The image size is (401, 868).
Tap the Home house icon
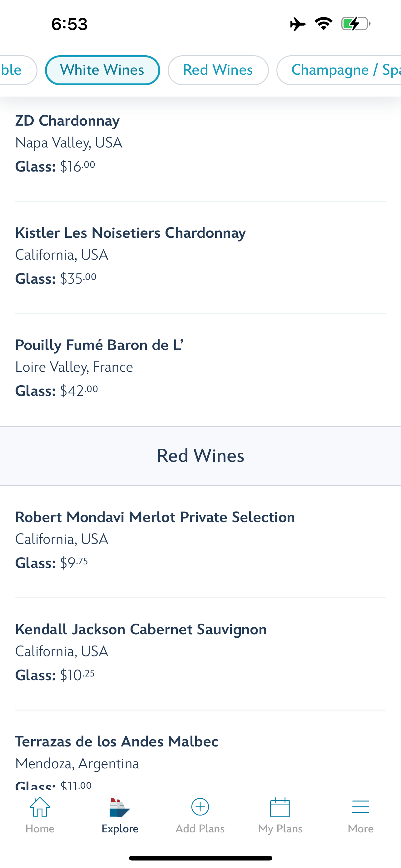click(40, 807)
